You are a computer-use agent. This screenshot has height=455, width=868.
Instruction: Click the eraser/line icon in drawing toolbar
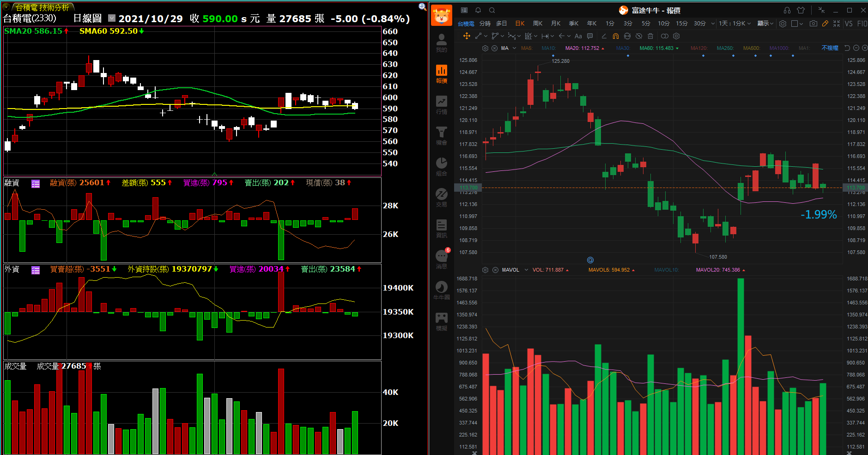(604, 36)
